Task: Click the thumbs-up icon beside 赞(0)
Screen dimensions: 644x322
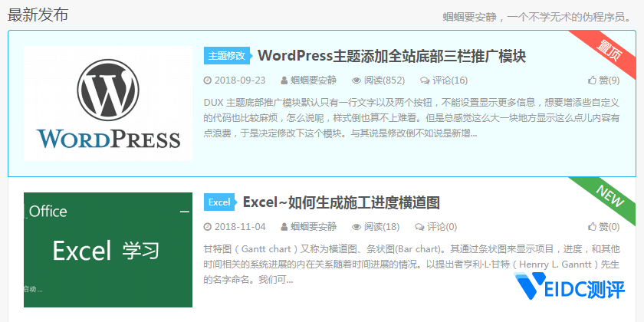Action: 592,227
